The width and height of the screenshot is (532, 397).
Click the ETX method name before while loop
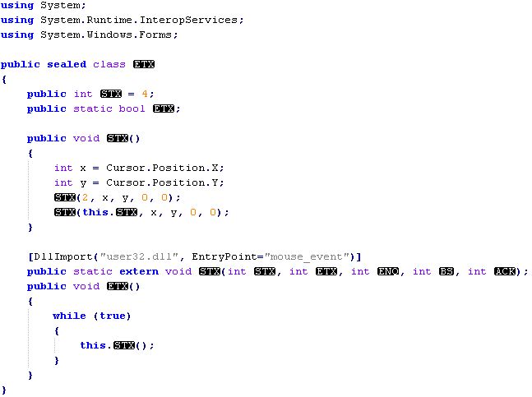[118, 287]
